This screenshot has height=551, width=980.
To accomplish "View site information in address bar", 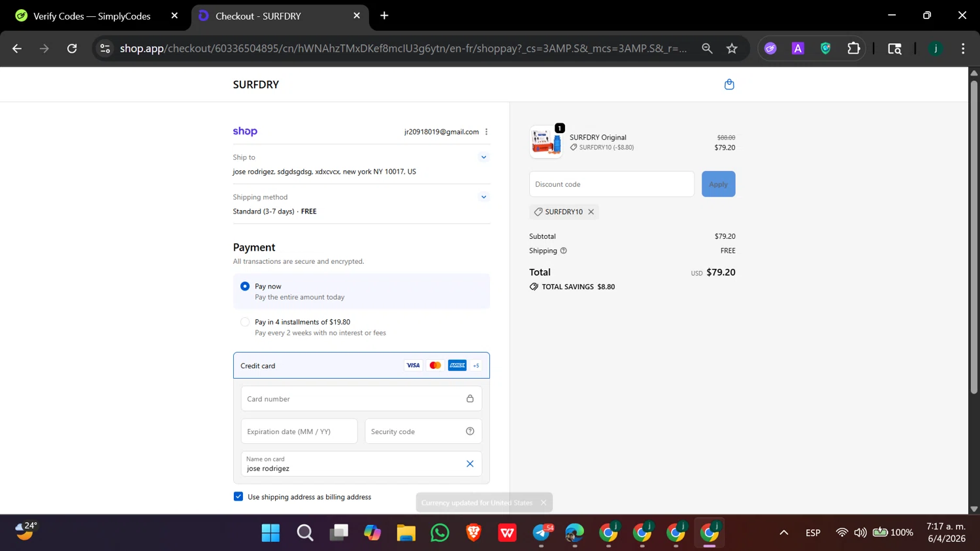I will pyautogui.click(x=105, y=48).
